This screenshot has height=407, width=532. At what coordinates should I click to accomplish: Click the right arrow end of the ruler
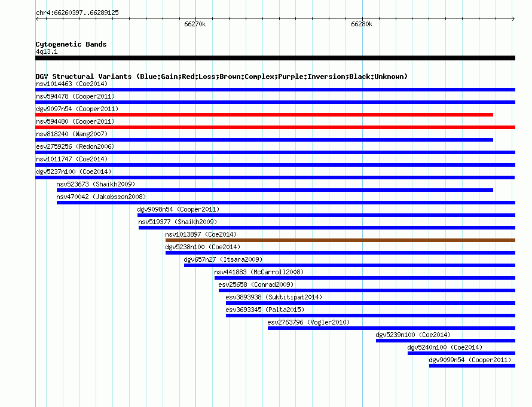click(x=513, y=19)
